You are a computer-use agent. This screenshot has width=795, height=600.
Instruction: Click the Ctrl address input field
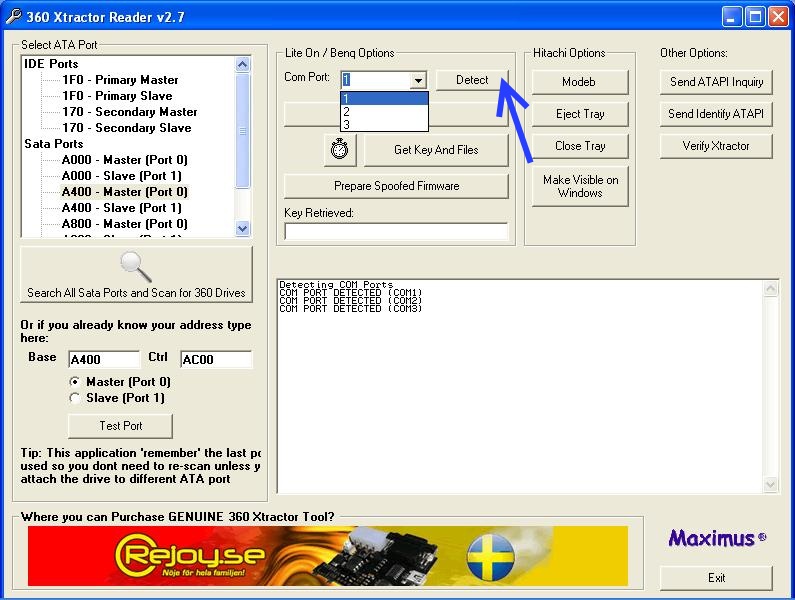click(216, 359)
